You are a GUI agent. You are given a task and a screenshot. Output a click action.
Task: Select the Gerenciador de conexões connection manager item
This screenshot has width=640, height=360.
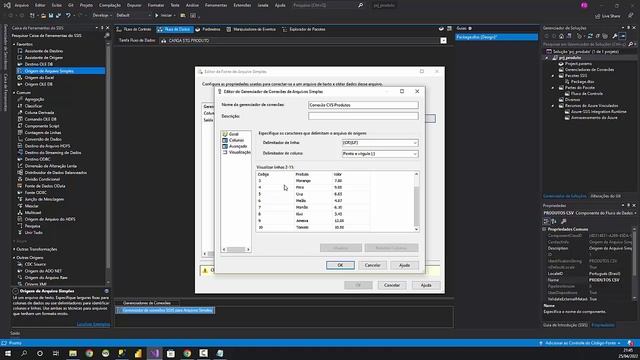(x=165, y=311)
